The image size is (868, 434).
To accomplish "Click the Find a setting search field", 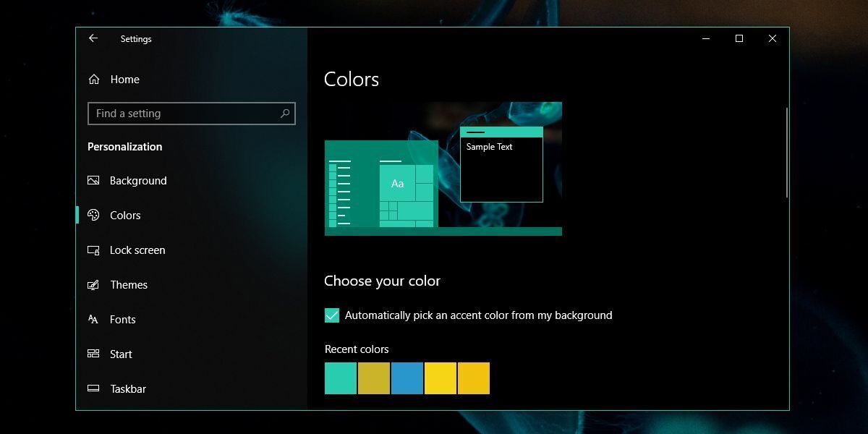I will pyautogui.click(x=181, y=114).
